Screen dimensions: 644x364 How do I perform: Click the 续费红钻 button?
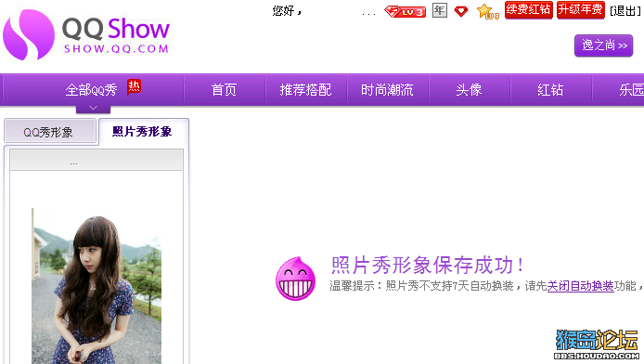[x=528, y=9]
